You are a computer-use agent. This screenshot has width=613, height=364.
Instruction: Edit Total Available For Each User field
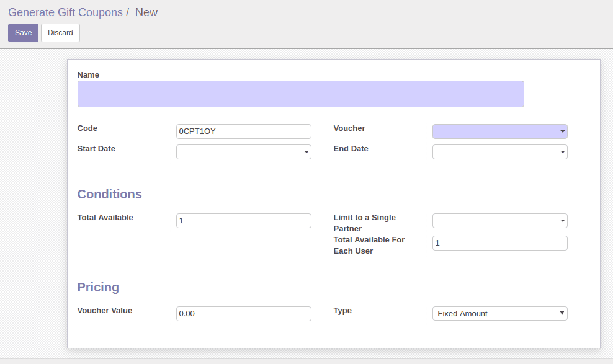click(499, 243)
